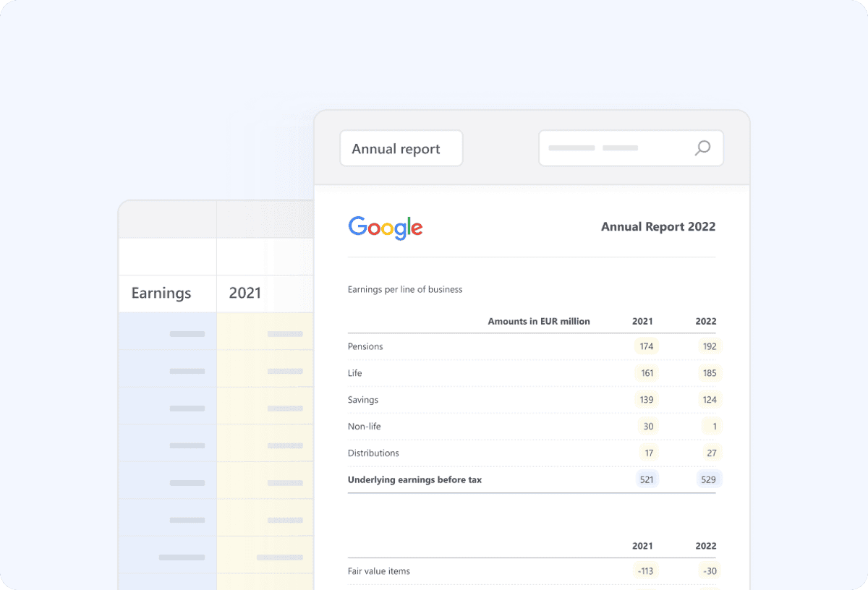
Task: Select the 2021 column header
Action: (x=642, y=321)
